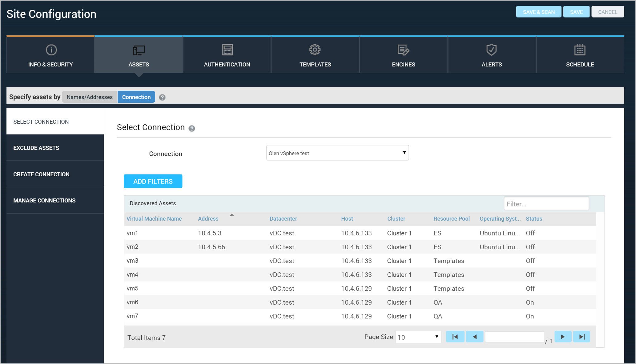Go to the last page of assets
The height and width of the screenshot is (364, 636).
(582, 337)
